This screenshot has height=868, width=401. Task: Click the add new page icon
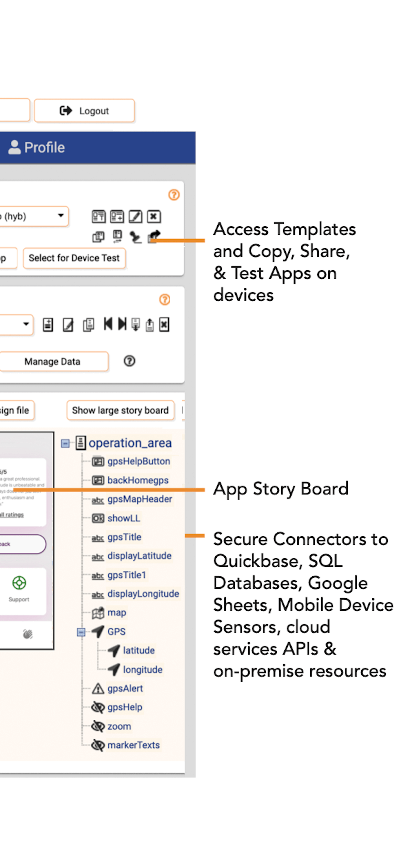point(48,325)
